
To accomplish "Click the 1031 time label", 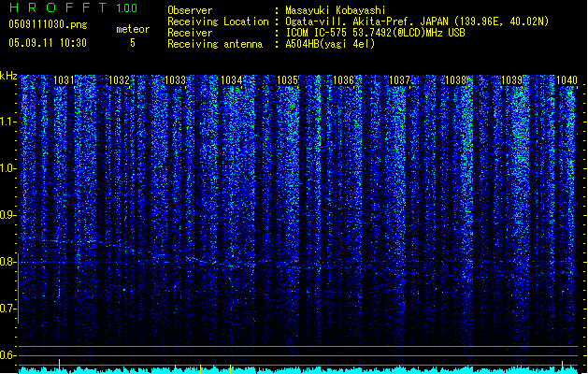I will tap(64, 80).
